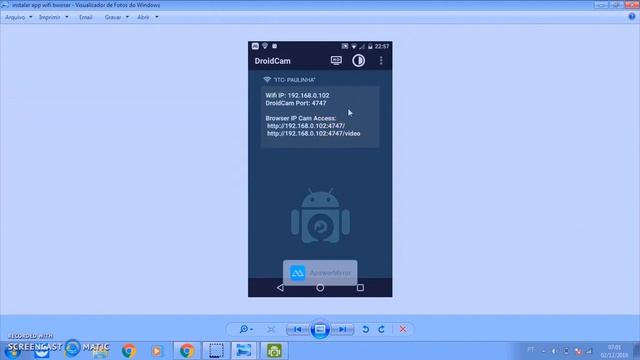Viewport: 640px width, 360px height.
Task: Click the volume speaker tray icon
Action: coord(555,351)
